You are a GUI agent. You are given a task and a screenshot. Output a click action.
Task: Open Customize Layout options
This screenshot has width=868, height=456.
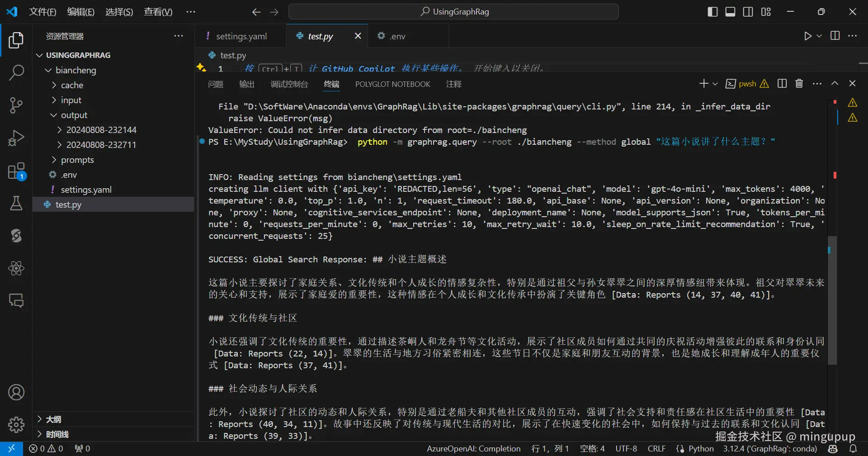(x=766, y=12)
